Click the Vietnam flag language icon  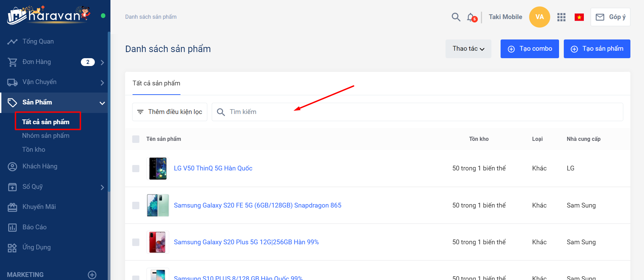coord(579,17)
